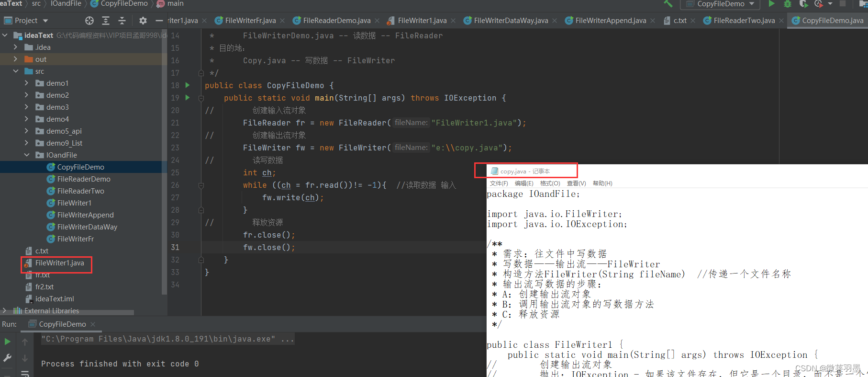Open CopyFileDemo class in project tree

[x=80, y=167]
